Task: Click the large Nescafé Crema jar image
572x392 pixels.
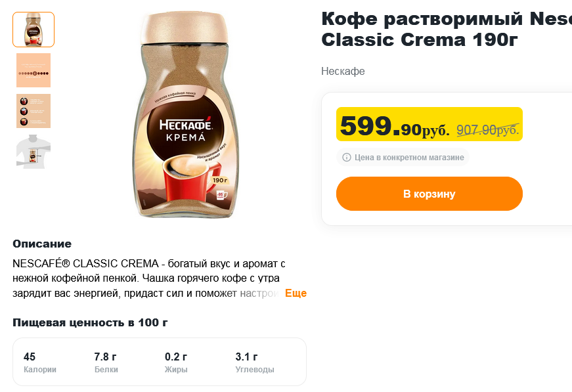Action: click(x=184, y=115)
